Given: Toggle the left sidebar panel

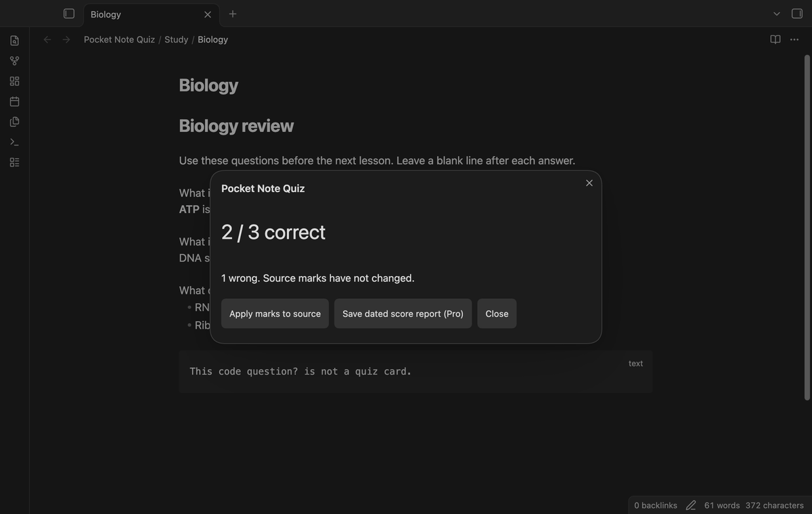Looking at the screenshot, I should pyautogui.click(x=69, y=14).
